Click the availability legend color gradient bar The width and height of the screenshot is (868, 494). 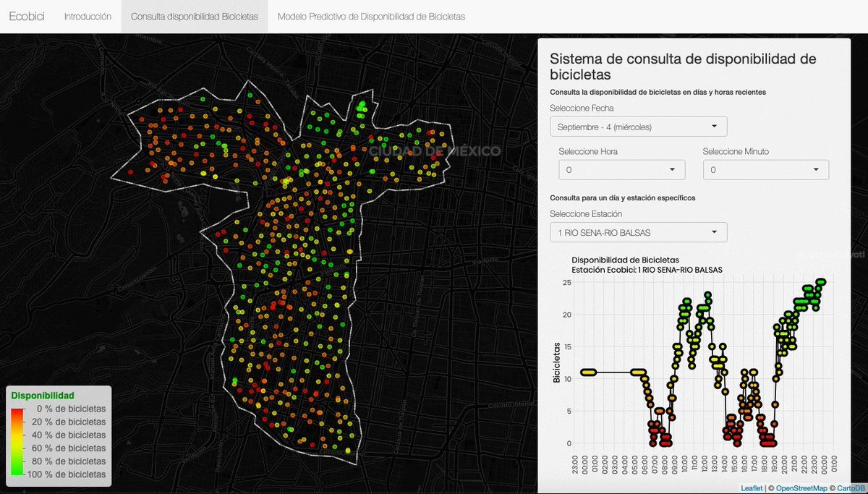pyautogui.click(x=15, y=441)
